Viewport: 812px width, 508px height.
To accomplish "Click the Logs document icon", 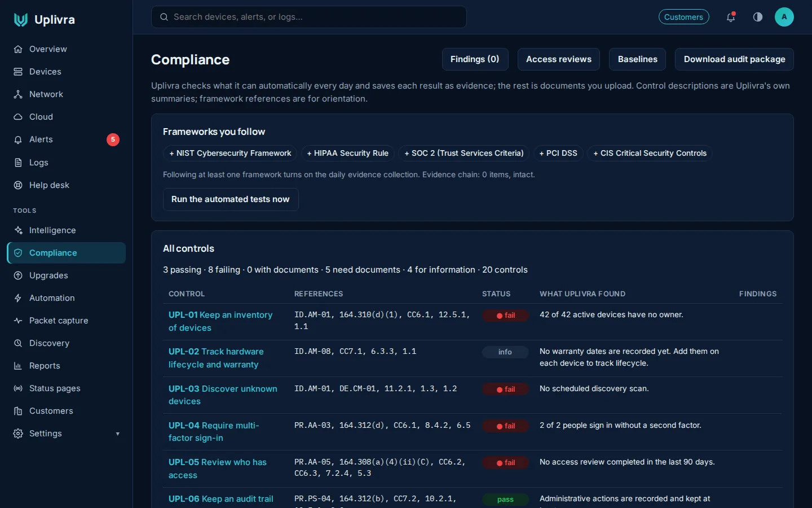I will point(18,163).
